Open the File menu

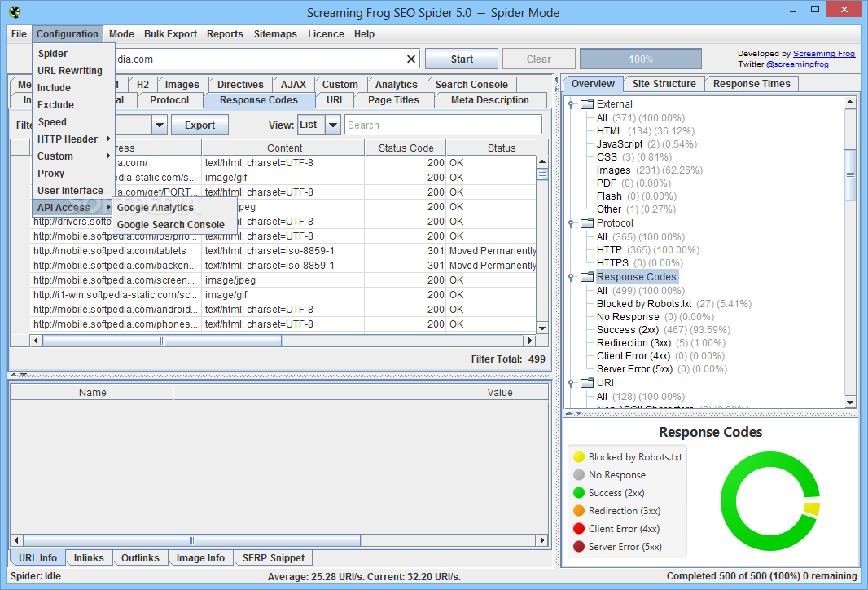(19, 33)
